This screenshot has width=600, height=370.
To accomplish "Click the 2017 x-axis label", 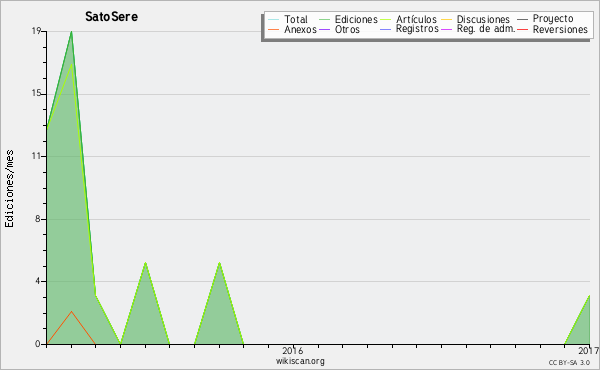I will (x=589, y=350).
